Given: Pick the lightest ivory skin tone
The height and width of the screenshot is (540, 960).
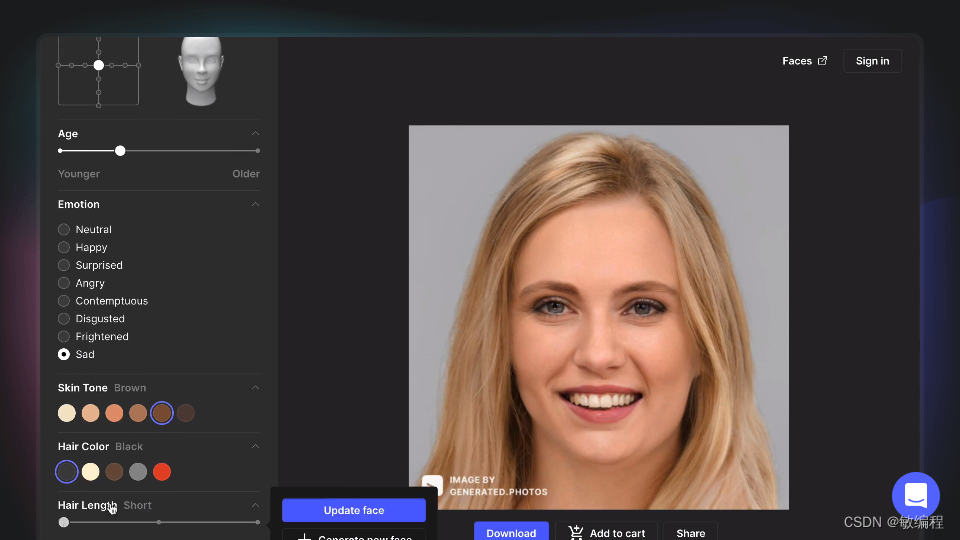Looking at the screenshot, I should [67, 413].
